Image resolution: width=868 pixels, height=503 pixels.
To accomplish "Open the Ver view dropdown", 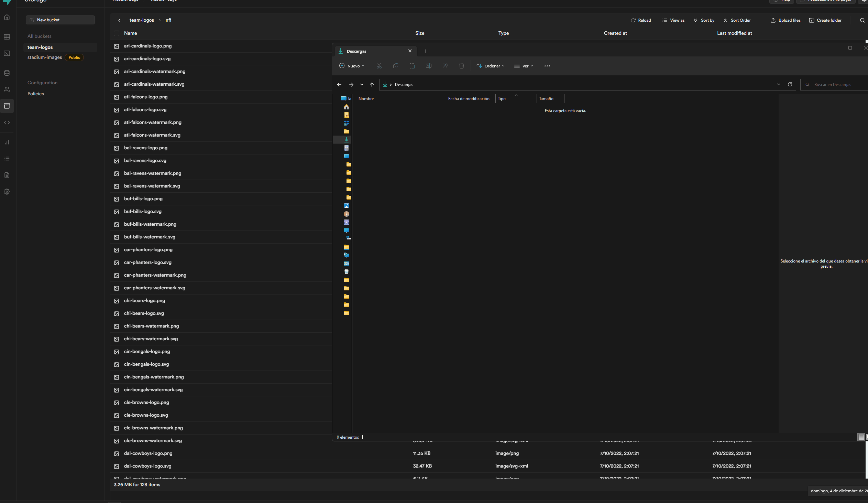I will click(x=524, y=66).
